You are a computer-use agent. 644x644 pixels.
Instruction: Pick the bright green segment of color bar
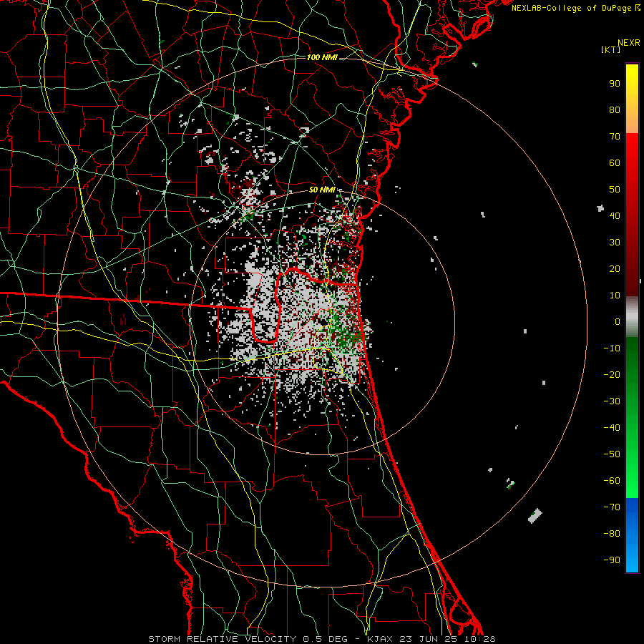(x=632, y=464)
